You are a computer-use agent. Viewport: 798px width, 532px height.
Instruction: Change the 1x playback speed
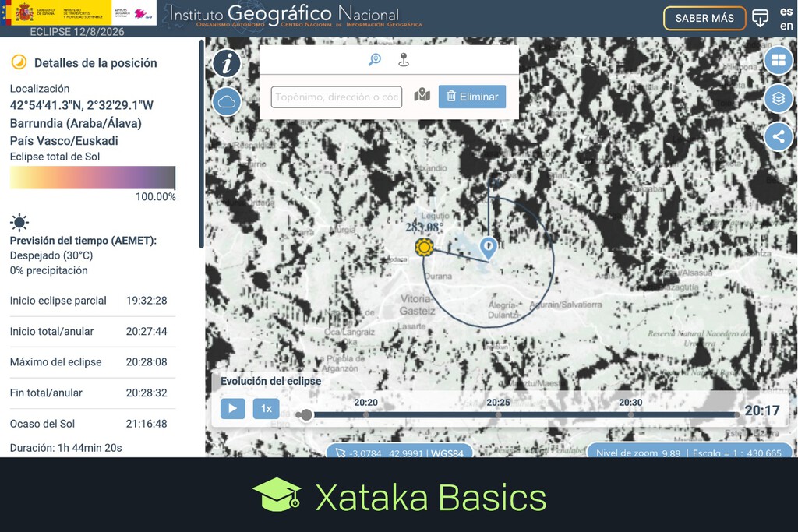[266, 408]
